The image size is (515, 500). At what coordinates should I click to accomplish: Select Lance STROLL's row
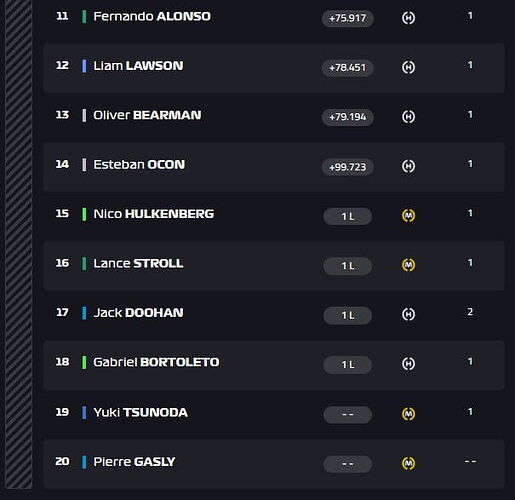(274, 266)
